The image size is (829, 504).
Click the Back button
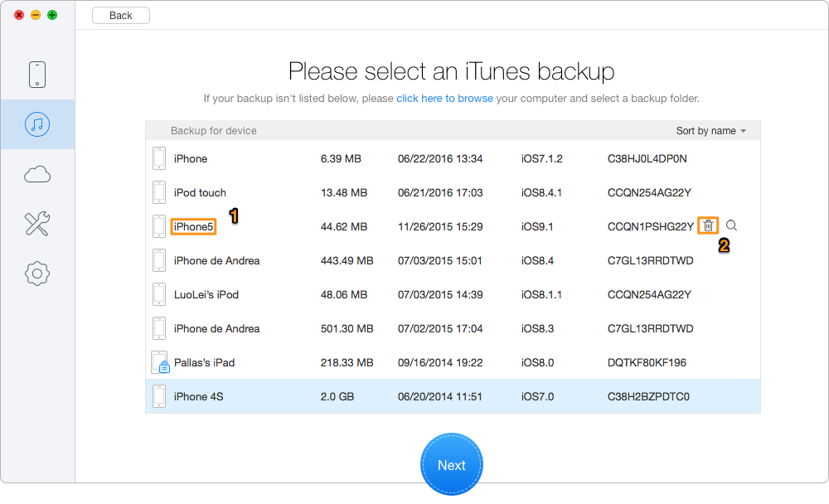coord(120,16)
